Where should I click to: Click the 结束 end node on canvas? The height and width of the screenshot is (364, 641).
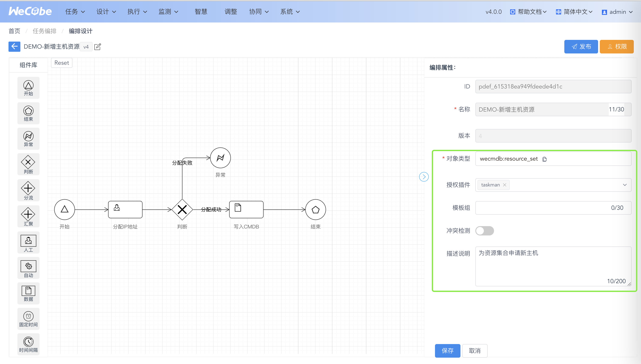315,210
